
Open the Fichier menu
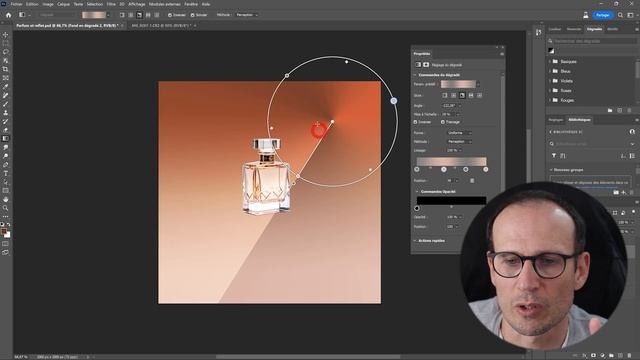pos(16,4)
